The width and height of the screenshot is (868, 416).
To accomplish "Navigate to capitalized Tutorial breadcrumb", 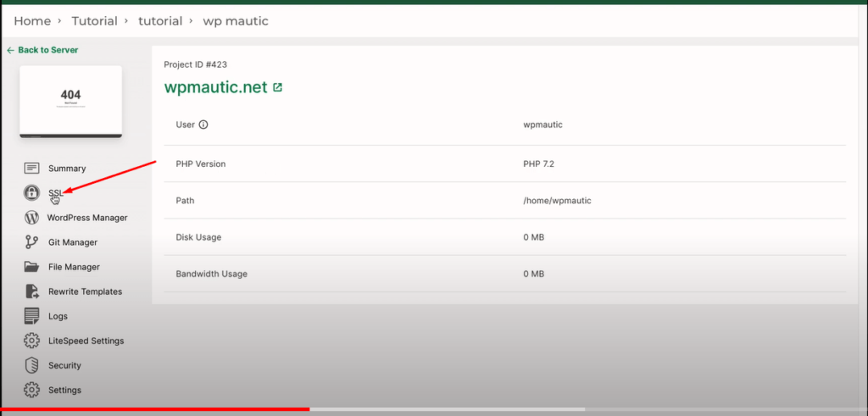I will (x=95, y=21).
